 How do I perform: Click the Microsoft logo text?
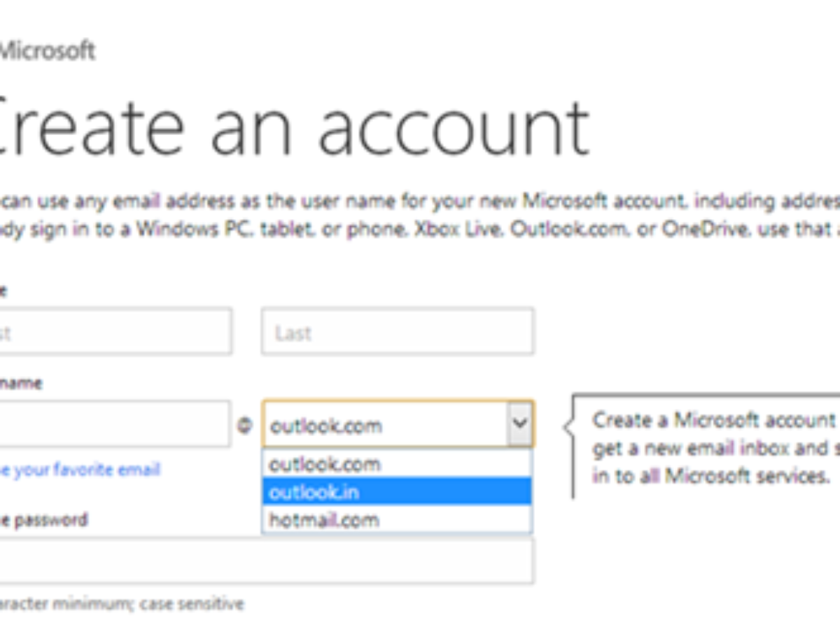click(46, 51)
